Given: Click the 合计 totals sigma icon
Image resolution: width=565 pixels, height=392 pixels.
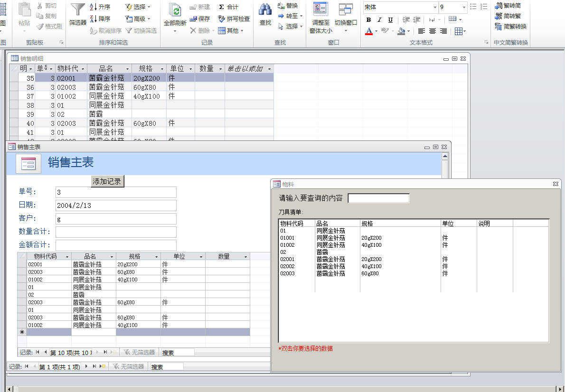Looking at the screenshot, I should point(228,7).
